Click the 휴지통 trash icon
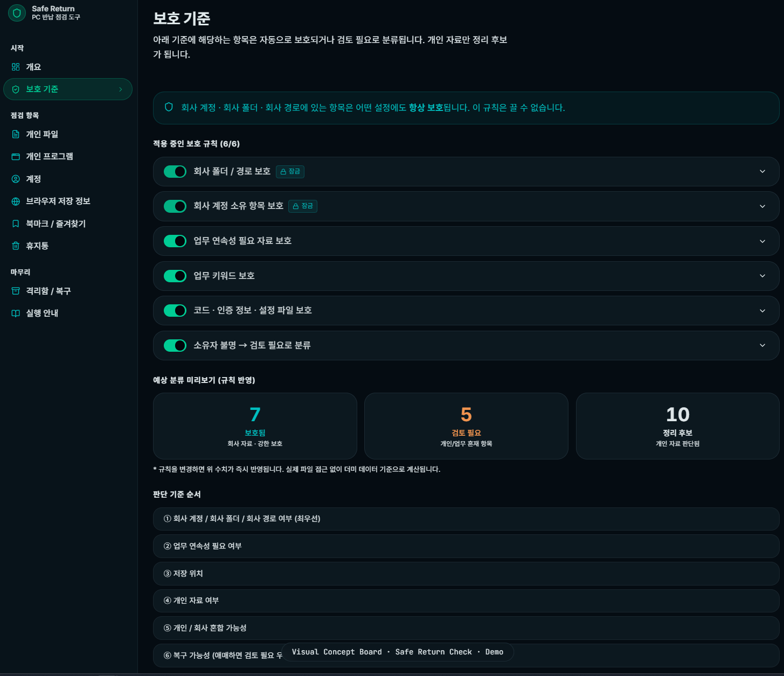Image resolution: width=784 pixels, height=676 pixels. 16,246
